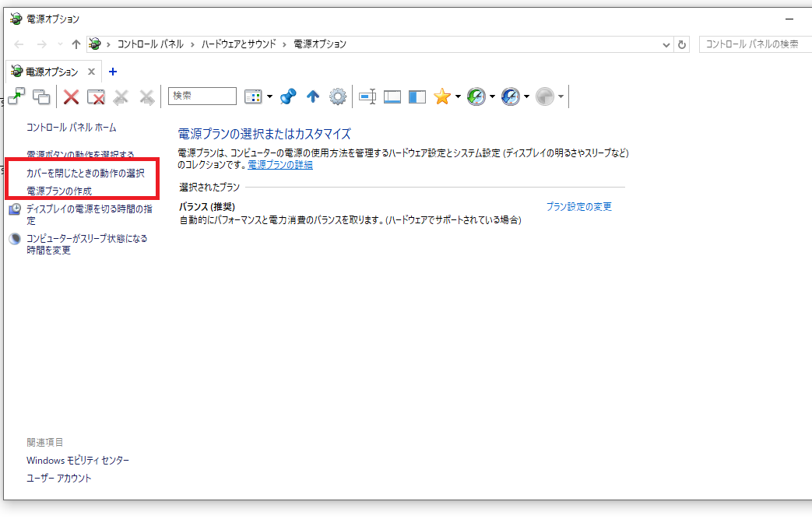The image size is (812, 519).
Task: Click the view layout grid icon
Action: 253,96
